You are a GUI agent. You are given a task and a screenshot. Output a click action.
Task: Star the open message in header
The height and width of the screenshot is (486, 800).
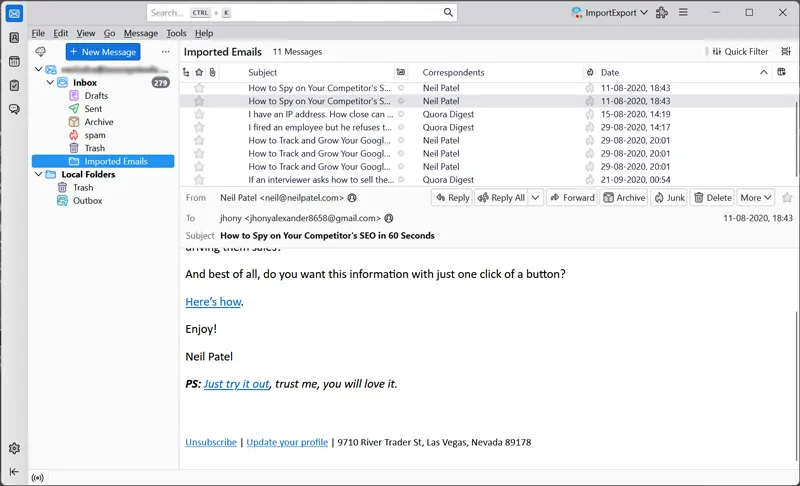point(787,197)
